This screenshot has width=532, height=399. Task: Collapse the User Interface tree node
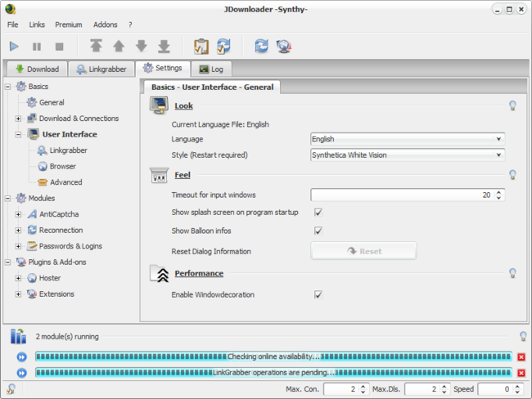coord(18,135)
